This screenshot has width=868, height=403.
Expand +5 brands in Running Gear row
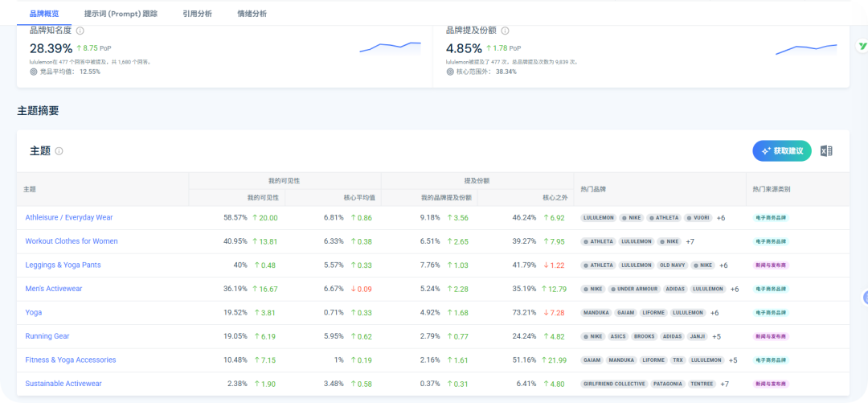(716, 336)
